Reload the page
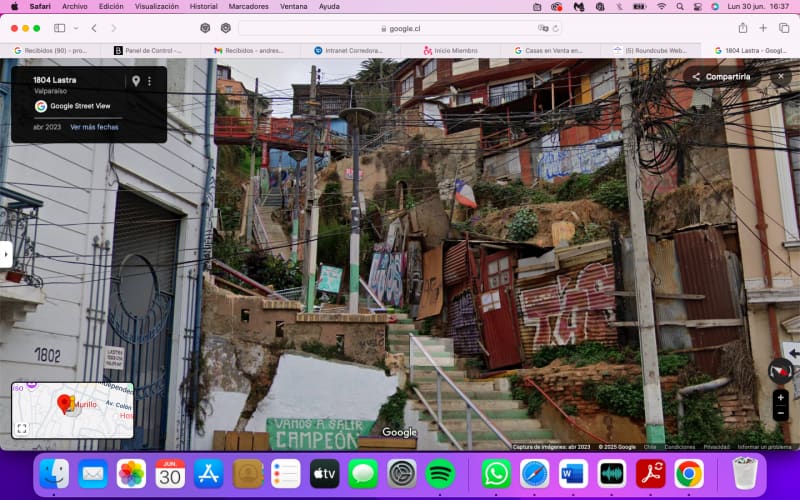Viewport: 800px width, 500px height. [556, 29]
